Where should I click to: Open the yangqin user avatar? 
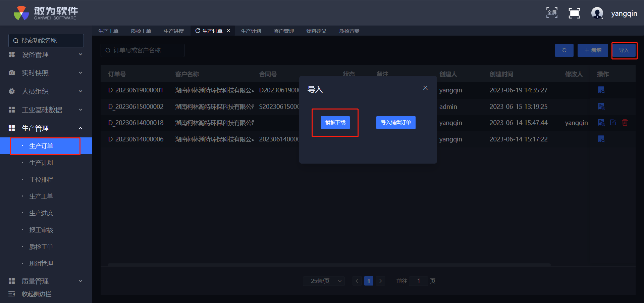tap(597, 13)
